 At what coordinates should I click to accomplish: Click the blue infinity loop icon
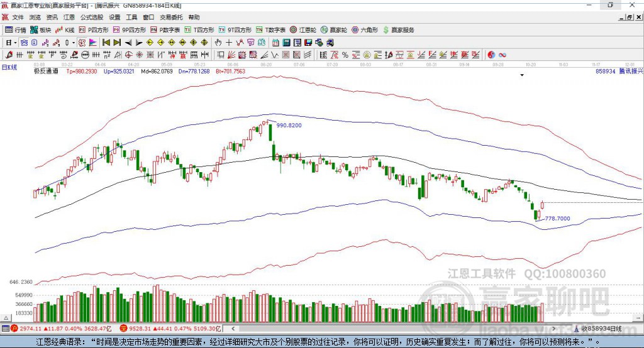(x=502, y=55)
